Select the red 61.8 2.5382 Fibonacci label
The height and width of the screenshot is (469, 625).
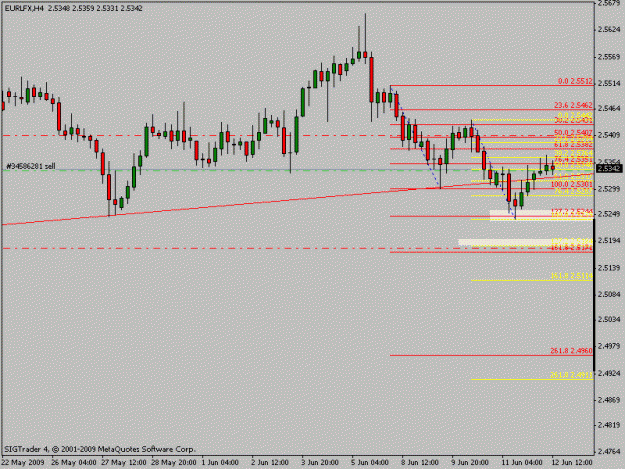tap(573, 145)
